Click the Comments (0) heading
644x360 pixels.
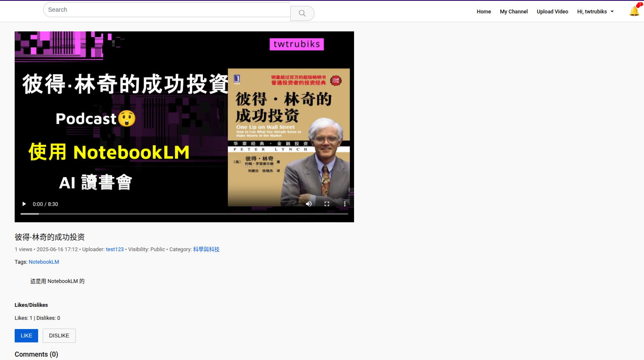click(36, 354)
